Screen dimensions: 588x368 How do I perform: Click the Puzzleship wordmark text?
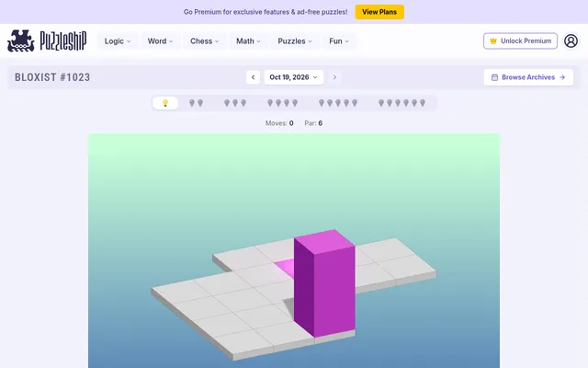[63, 40]
